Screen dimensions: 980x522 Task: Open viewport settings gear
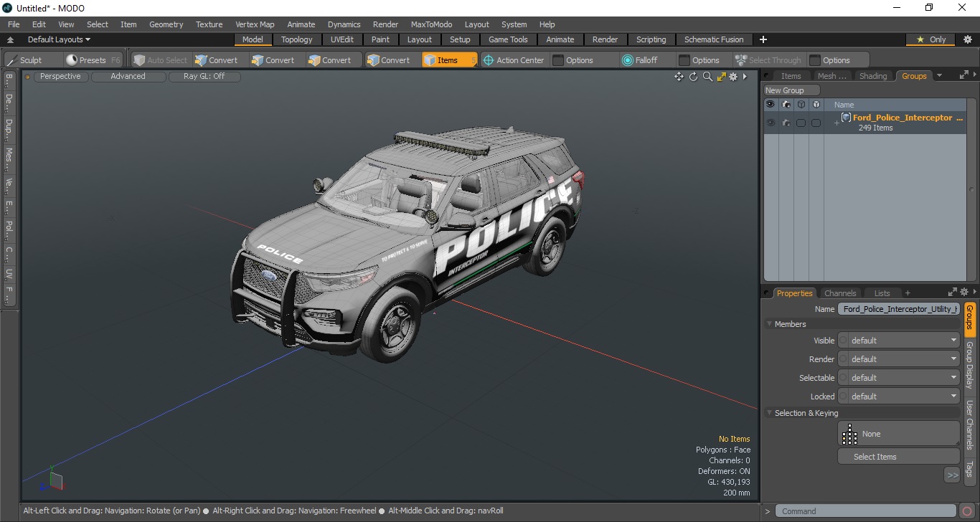tap(733, 77)
